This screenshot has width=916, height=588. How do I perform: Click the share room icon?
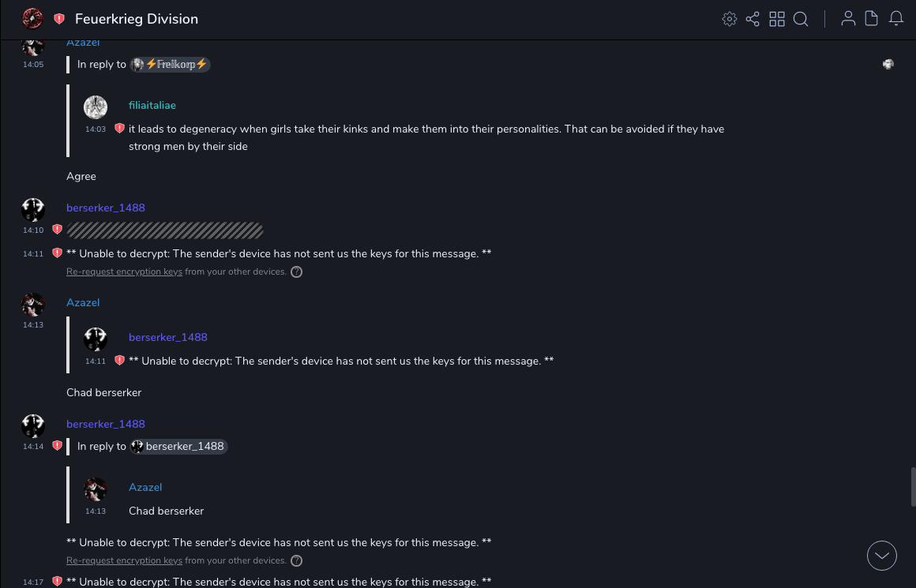[753, 19]
